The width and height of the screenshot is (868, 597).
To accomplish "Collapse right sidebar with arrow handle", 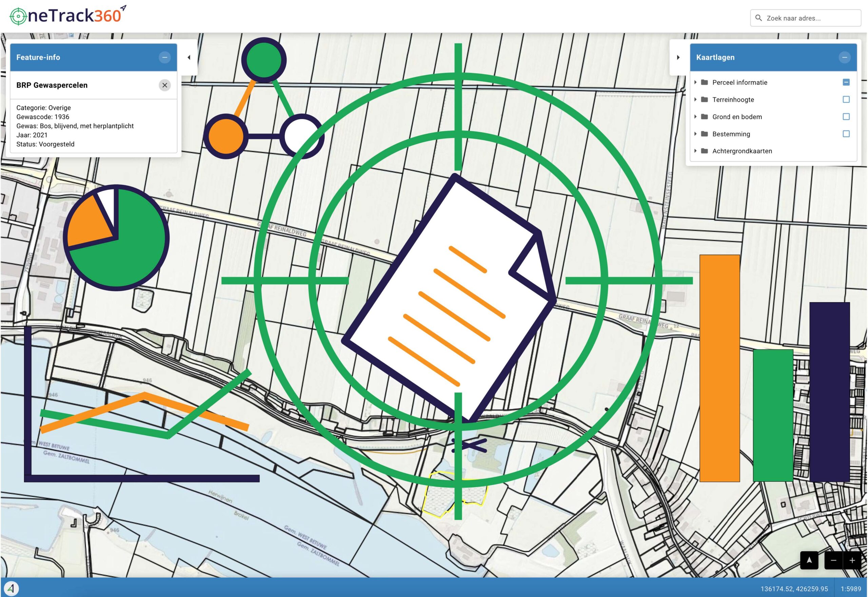I will (x=678, y=57).
